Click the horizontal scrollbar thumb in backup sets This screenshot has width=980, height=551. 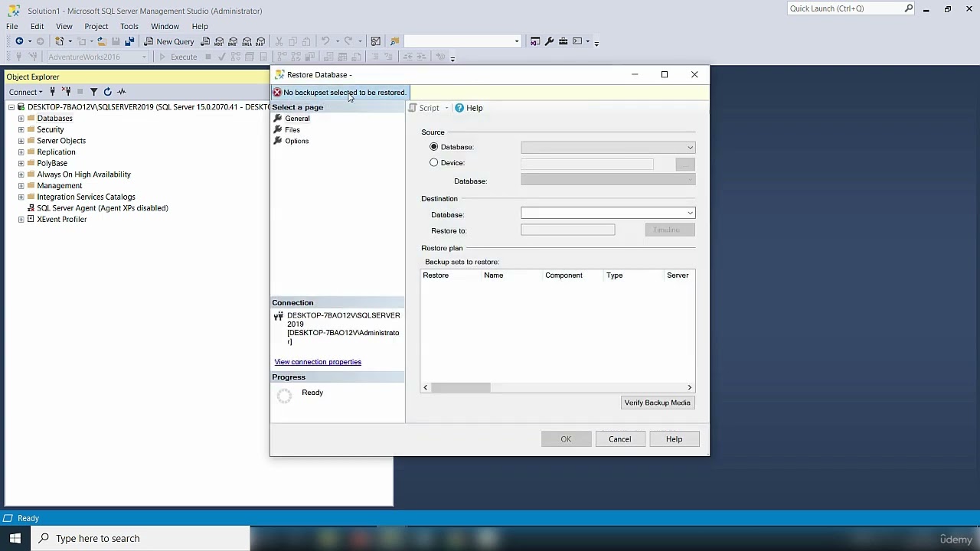(460, 387)
